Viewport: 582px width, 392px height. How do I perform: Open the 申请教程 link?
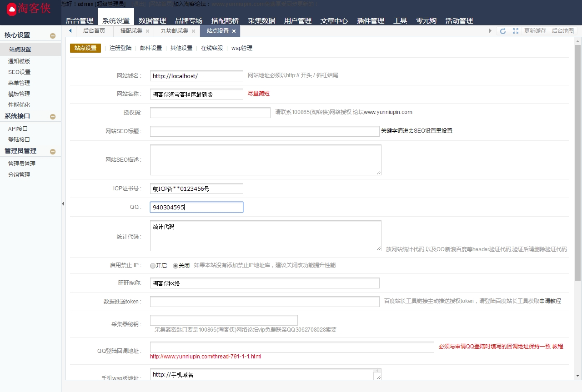click(550, 301)
